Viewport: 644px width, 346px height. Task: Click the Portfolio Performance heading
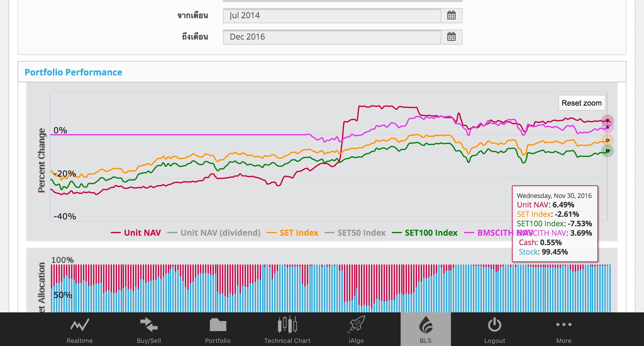pyautogui.click(x=73, y=72)
